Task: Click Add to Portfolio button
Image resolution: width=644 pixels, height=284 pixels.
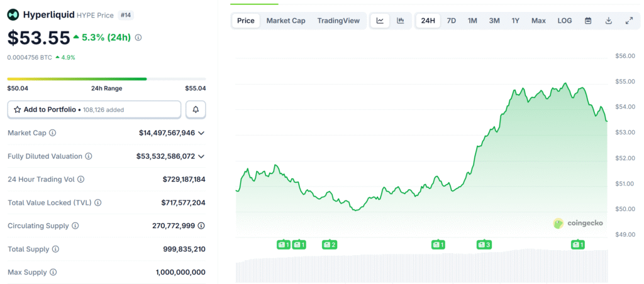Action: (94, 109)
